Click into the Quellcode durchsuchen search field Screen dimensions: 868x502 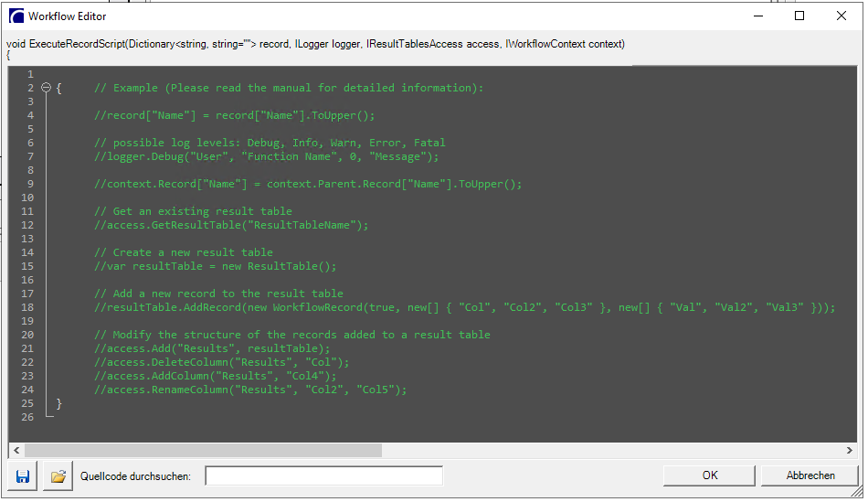pos(323,476)
